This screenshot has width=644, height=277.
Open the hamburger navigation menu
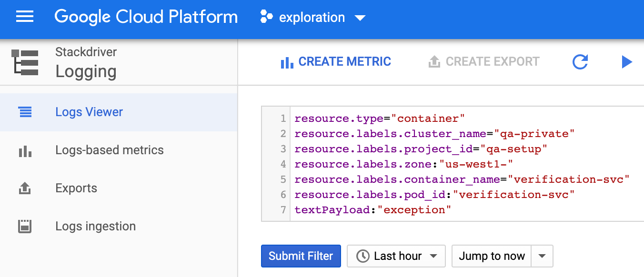click(25, 18)
